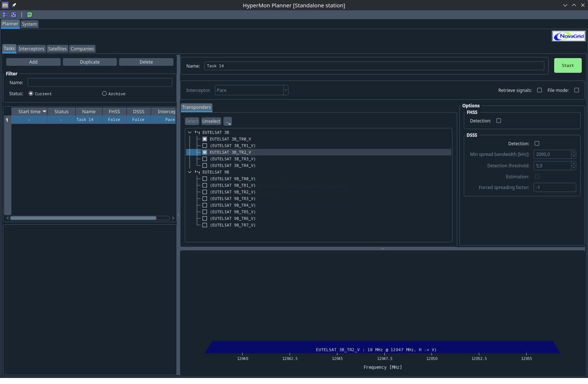Screen dimensions: 588x384
Task: Open the Planner tab
Action: point(10,24)
